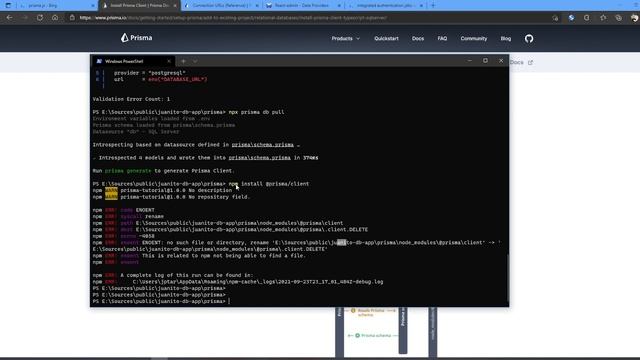Open a new browser tab with the plus button
Screen dimensions: 640x360
point(433,5)
